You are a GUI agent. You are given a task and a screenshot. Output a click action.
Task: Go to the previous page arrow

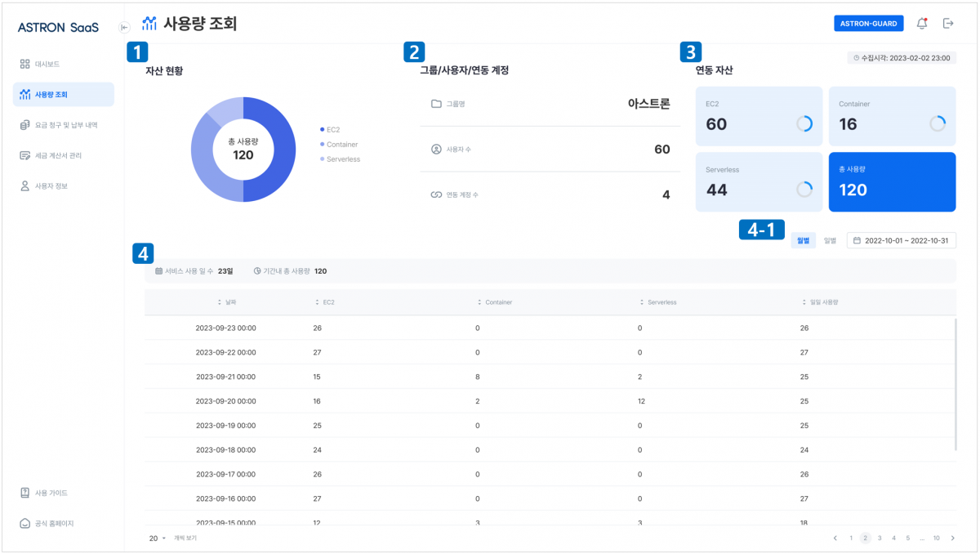point(835,538)
